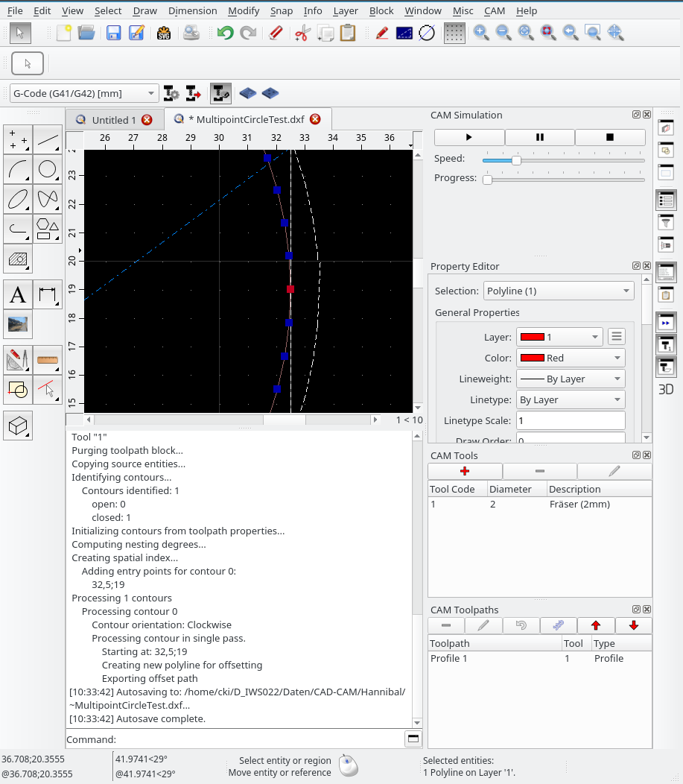Open the G-Code (G41/G42) [mm] dropdown

(x=83, y=93)
